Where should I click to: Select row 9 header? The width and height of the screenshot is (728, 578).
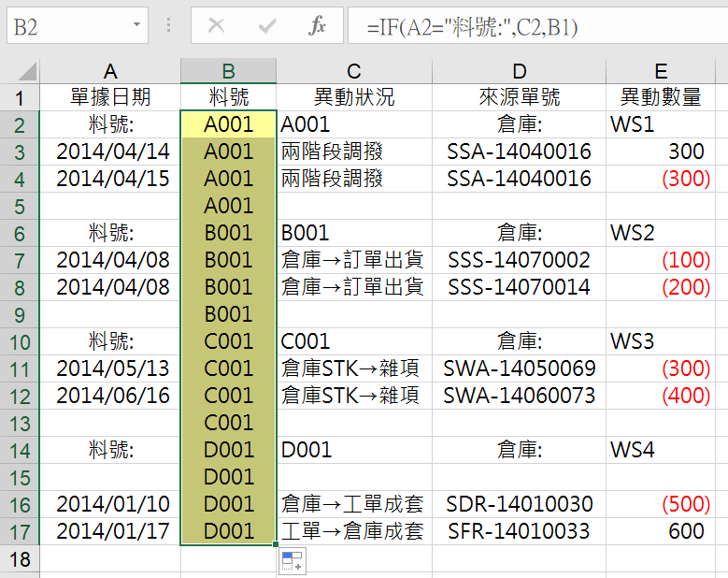click(x=20, y=315)
